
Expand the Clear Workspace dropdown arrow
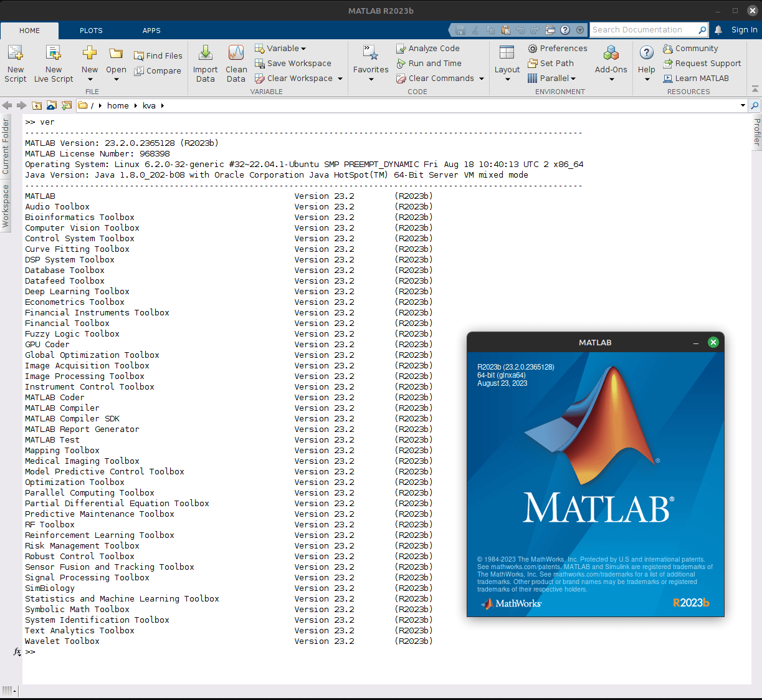pyautogui.click(x=340, y=79)
